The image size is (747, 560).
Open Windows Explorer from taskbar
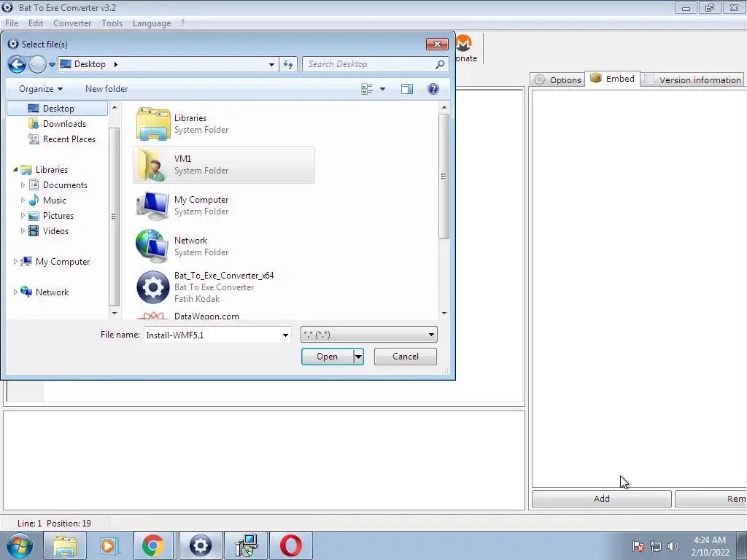coord(65,545)
